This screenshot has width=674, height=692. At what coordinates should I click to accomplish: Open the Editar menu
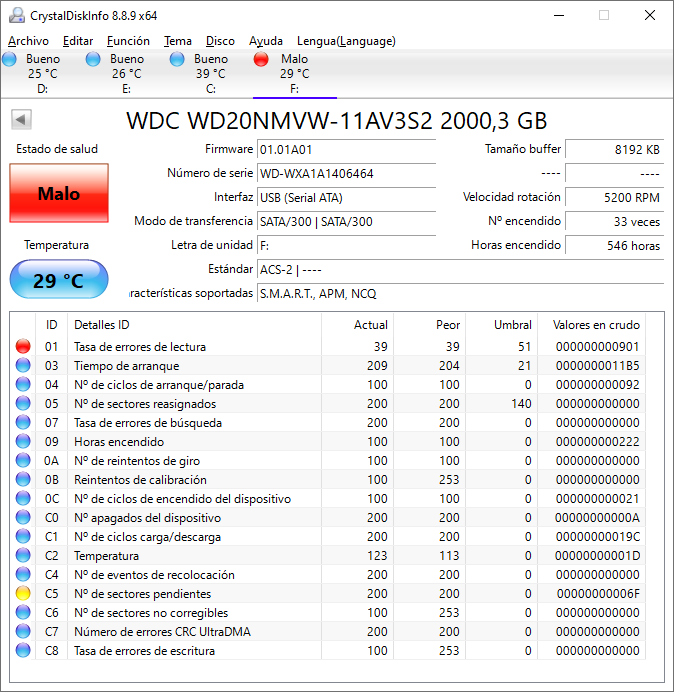point(78,41)
